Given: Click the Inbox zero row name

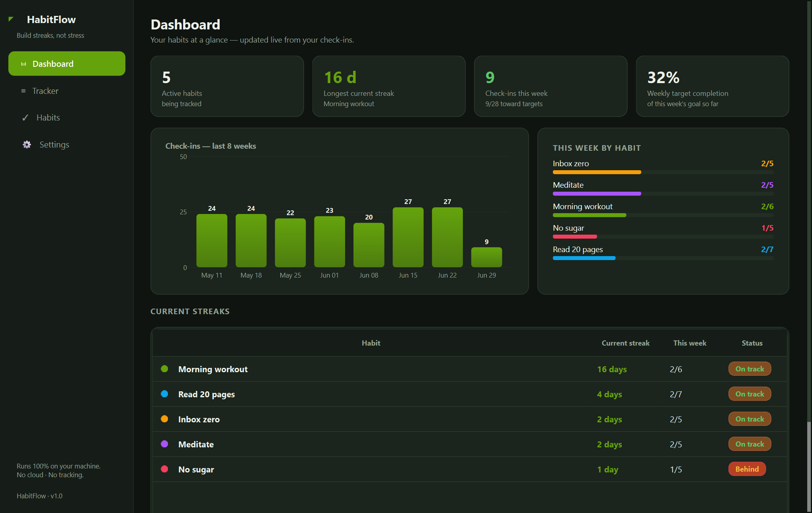Looking at the screenshot, I should [199, 419].
